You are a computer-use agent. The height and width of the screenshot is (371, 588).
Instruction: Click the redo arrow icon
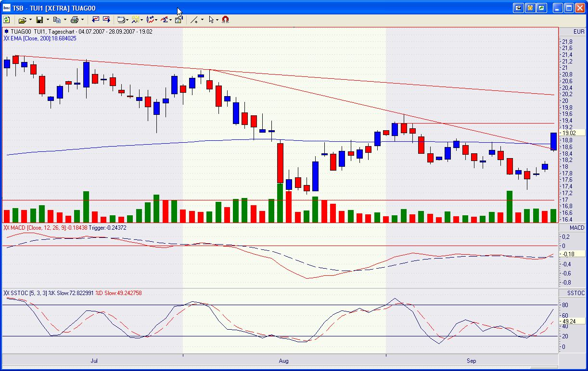tap(107, 20)
